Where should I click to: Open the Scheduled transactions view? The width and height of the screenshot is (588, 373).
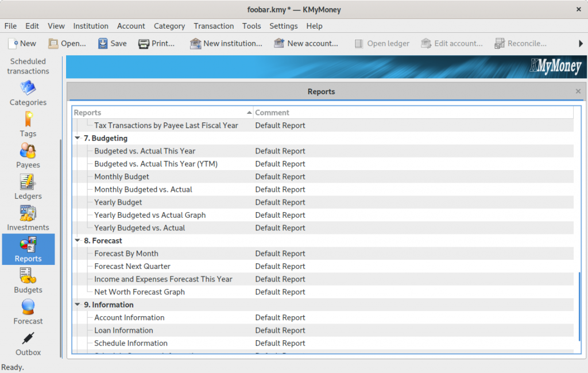(x=28, y=66)
